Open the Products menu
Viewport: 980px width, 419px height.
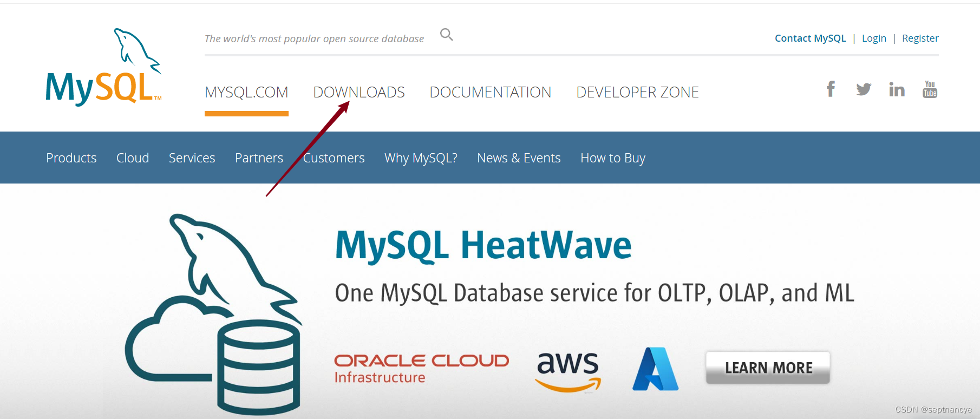pyautogui.click(x=71, y=158)
